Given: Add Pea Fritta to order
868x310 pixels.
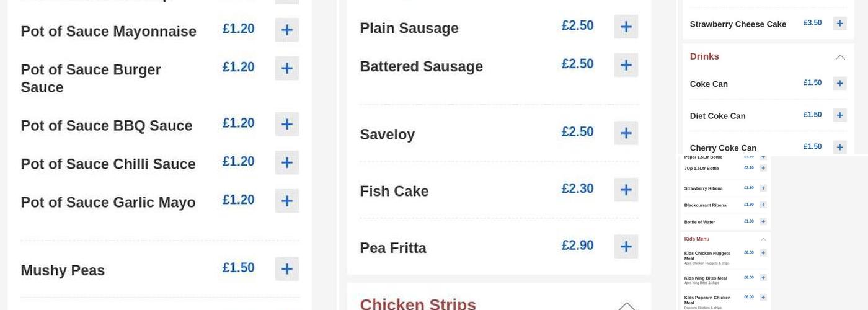Looking at the screenshot, I should [626, 246].
